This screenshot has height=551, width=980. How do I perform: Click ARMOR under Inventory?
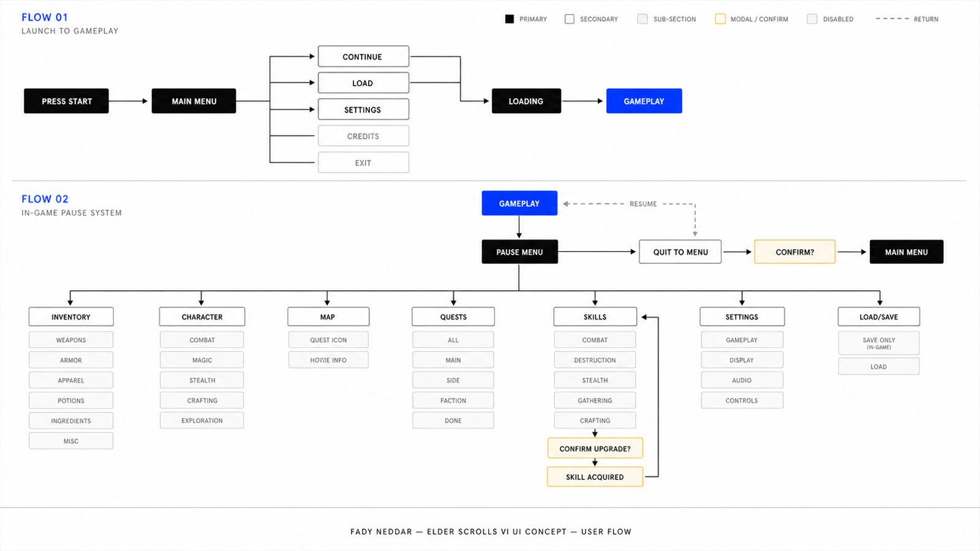pyautogui.click(x=71, y=360)
